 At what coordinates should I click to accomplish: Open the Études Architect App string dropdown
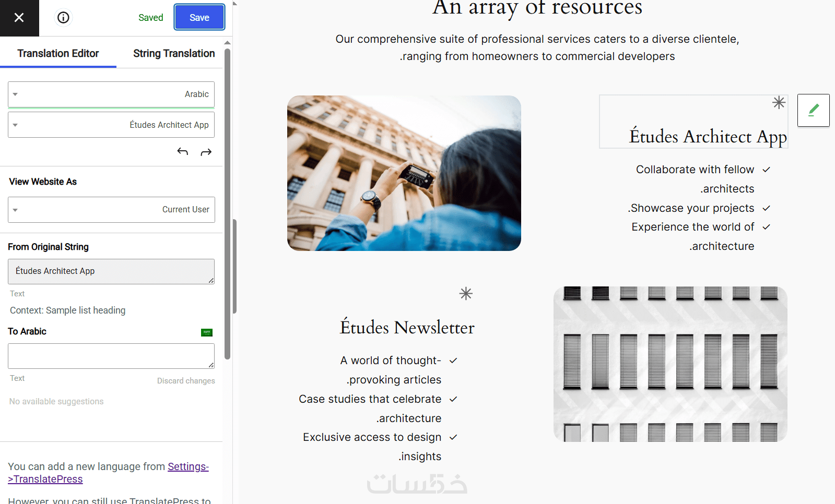pos(111,125)
